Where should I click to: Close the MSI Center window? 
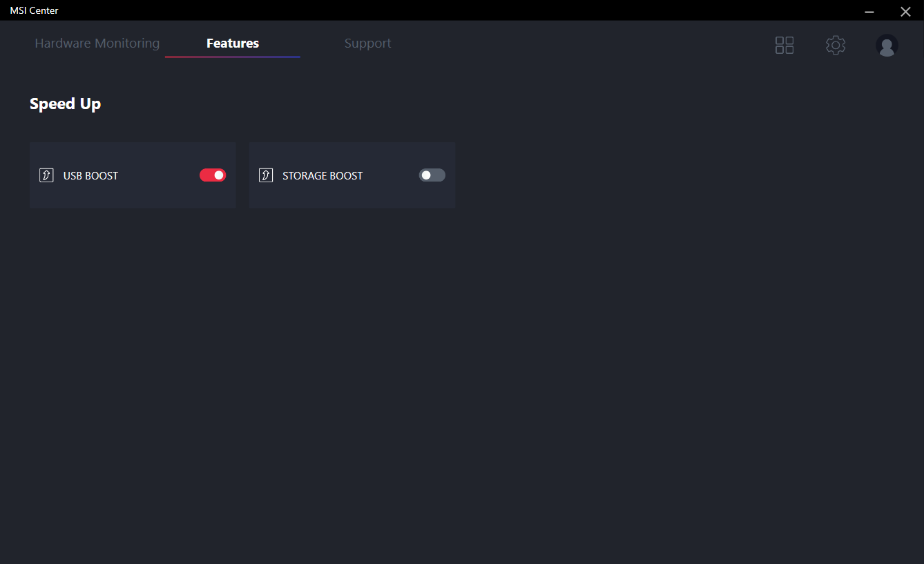coord(905,11)
